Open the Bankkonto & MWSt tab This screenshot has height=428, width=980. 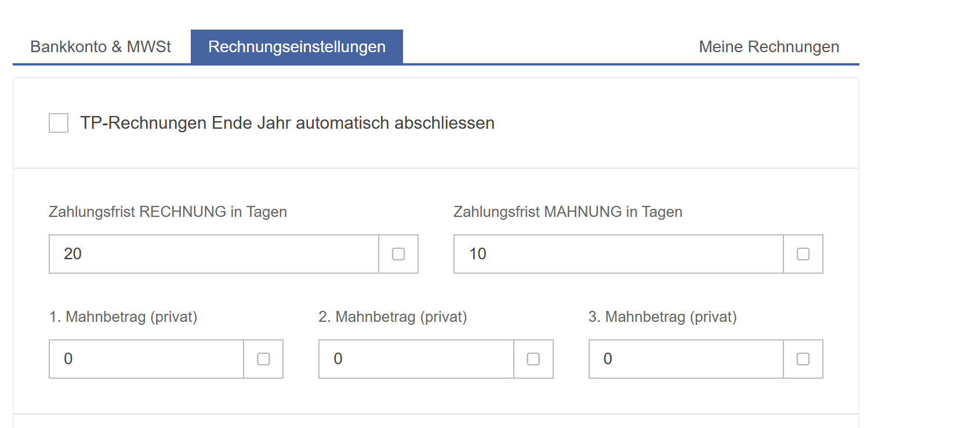pos(101,46)
